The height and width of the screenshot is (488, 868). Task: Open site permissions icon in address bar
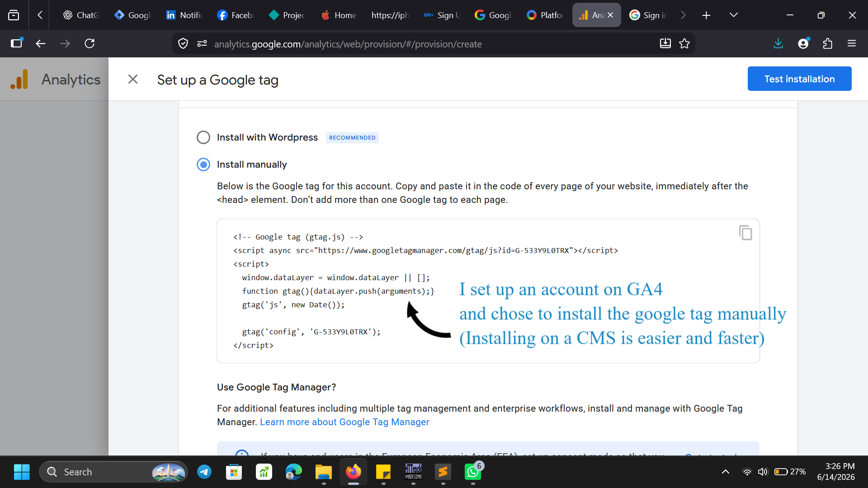pos(202,43)
